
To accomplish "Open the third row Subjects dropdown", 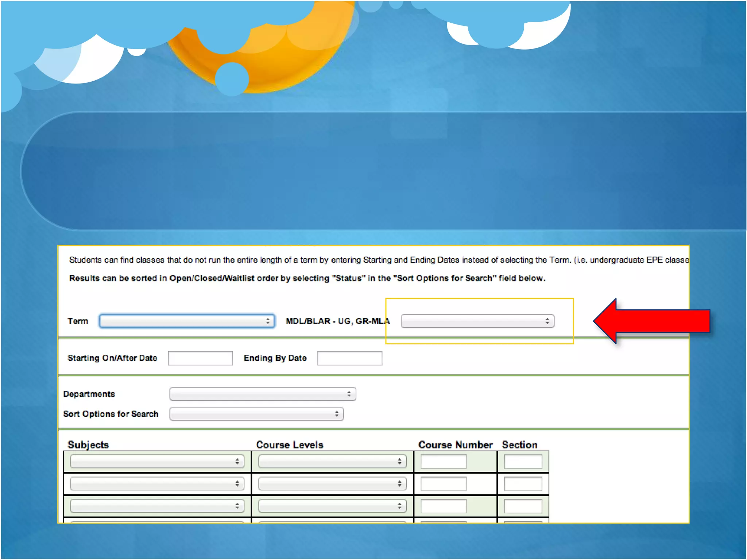I will [x=157, y=506].
